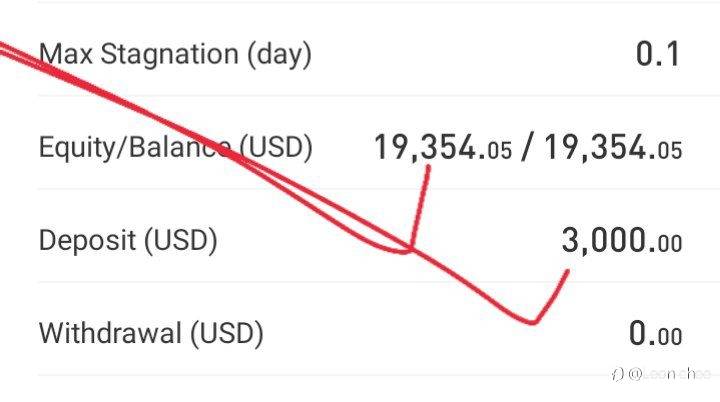
Task: Click the 0.00 withdrawal amount
Action: pos(655,334)
